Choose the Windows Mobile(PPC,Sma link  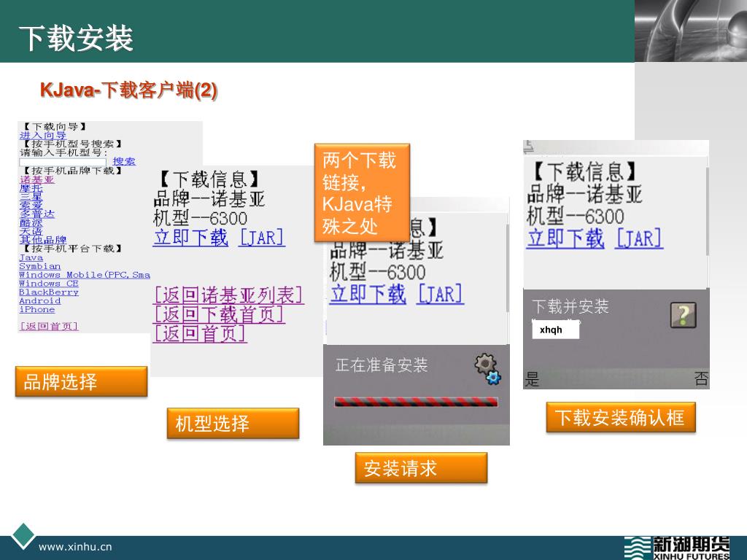point(85,275)
